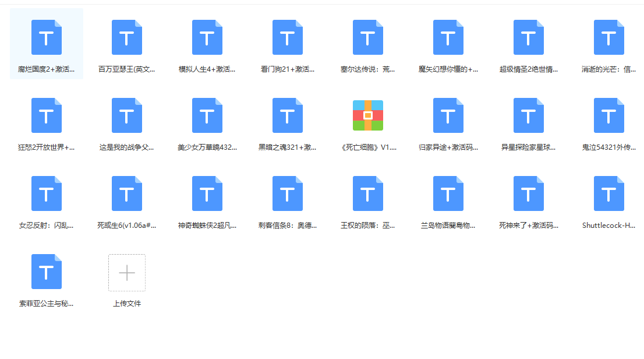
Task: Select the 兰岛物语蘭島物 file icon
Action: (448, 193)
